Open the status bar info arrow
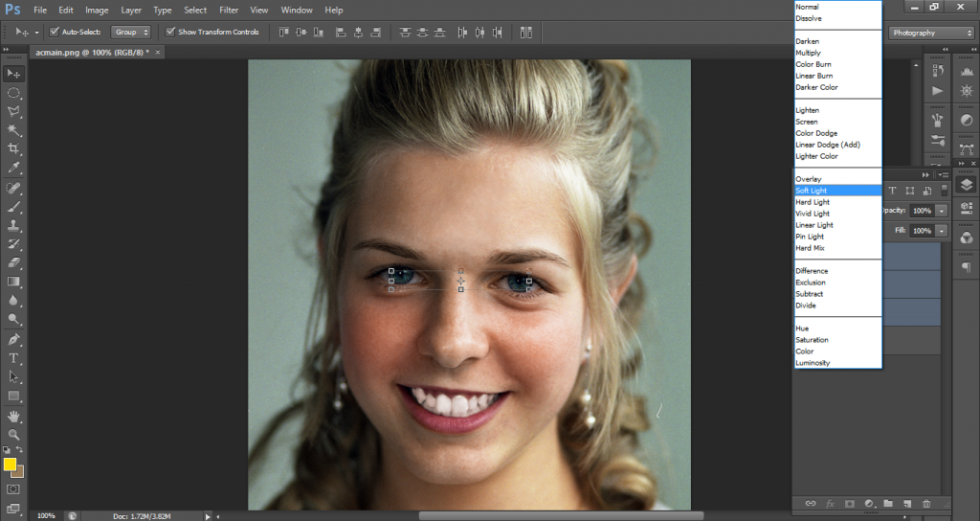This screenshot has height=521, width=980. [x=208, y=516]
